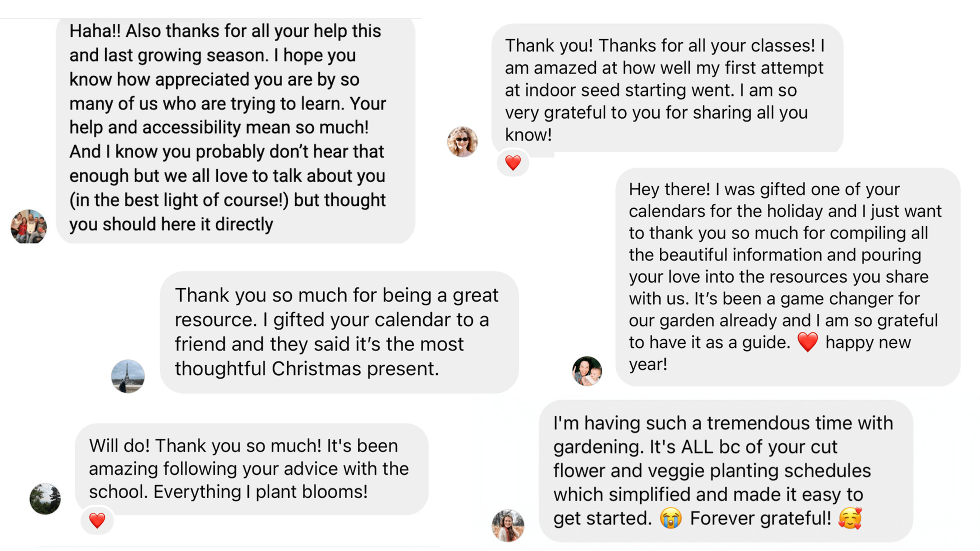Image resolution: width=980 pixels, height=551 pixels.
Task: Click heart reaction under Everything I plant blooms message
Action: click(97, 520)
